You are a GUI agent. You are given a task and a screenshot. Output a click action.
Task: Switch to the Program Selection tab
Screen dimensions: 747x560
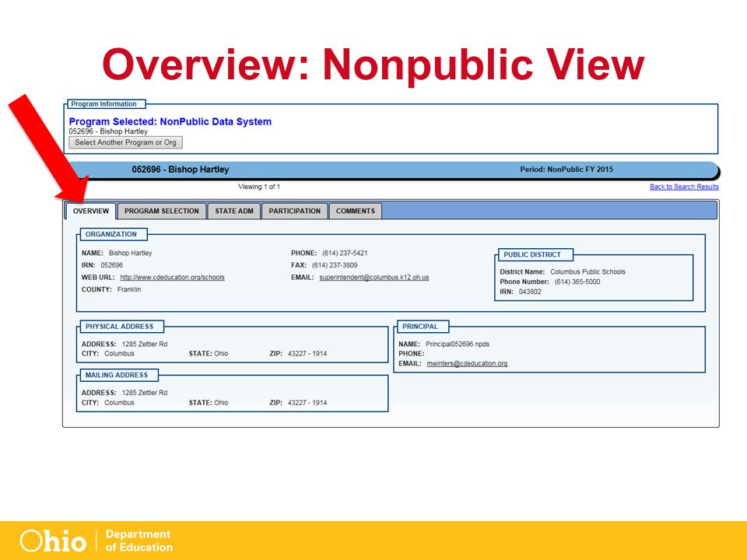(162, 211)
